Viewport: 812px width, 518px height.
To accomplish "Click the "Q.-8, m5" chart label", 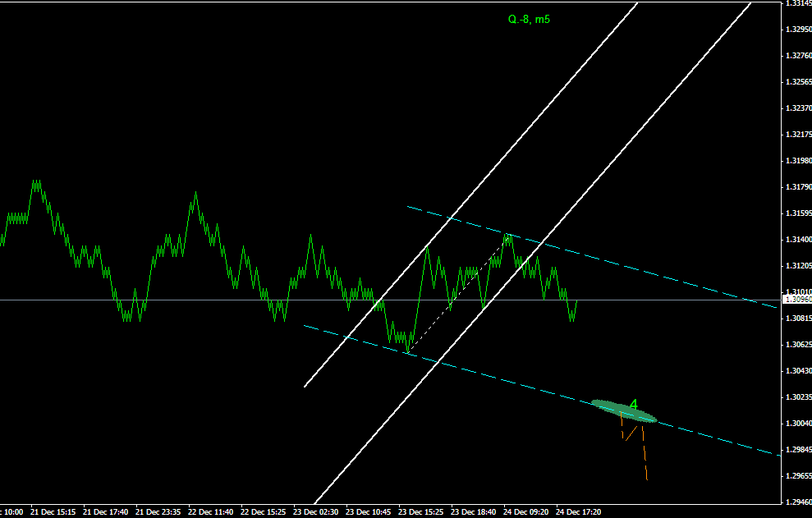I will tap(529, 20).
